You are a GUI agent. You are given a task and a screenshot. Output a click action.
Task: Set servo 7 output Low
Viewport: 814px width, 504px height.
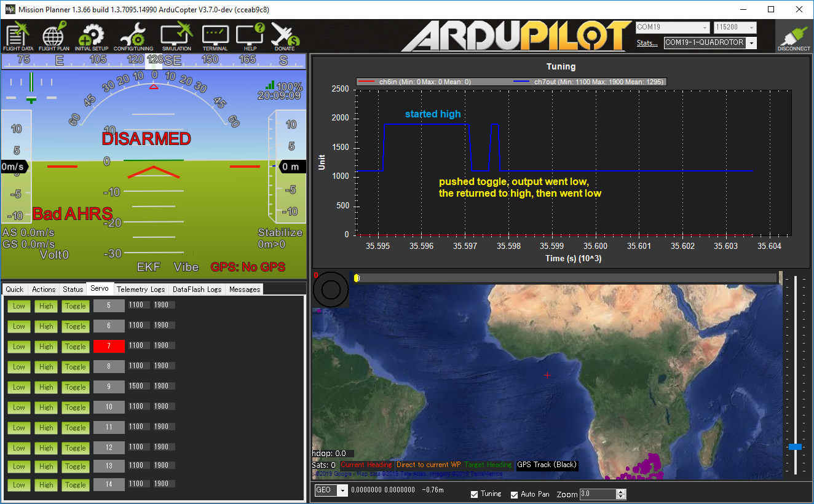pos(19,346)
